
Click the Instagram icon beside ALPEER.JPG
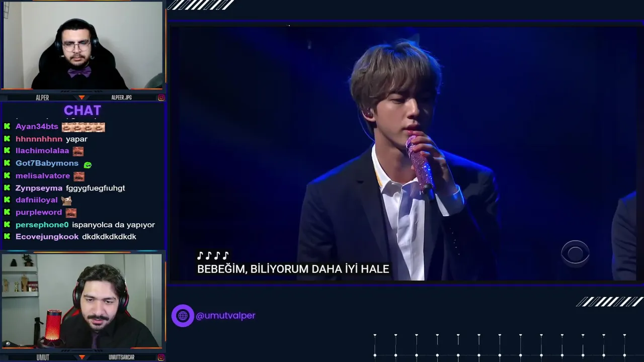point(161,98)
